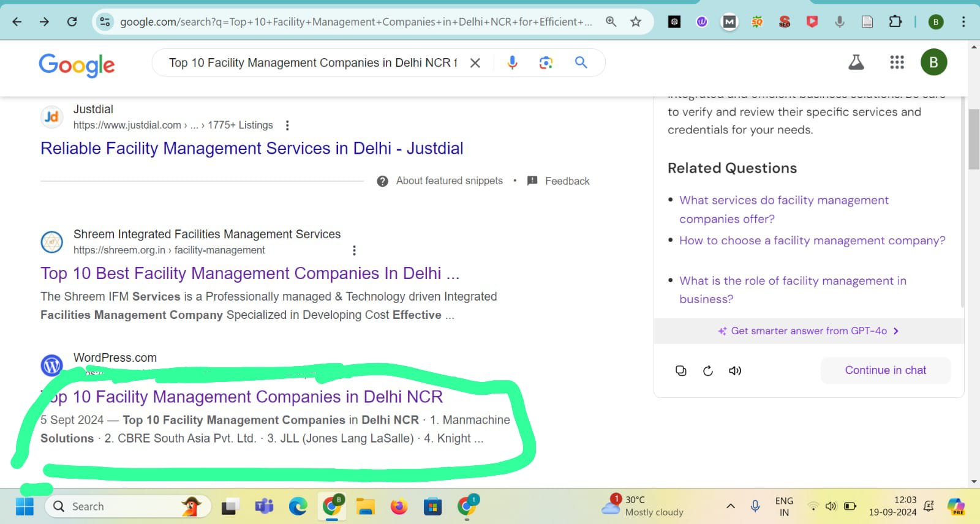Regenerate the sidebar AI answer
This screenshot has height=524, width=980.
pyautogui.click(x=708, y=370)
